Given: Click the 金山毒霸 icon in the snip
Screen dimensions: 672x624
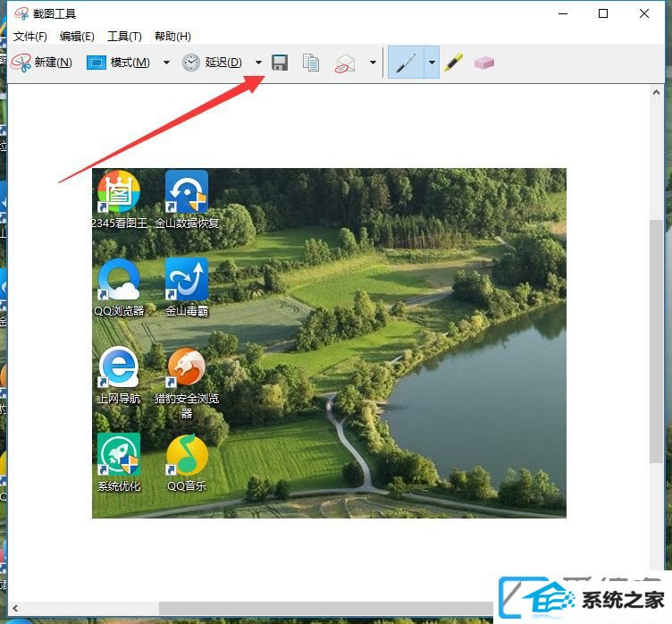Looking at the screenshot, I should pos(187,279).
